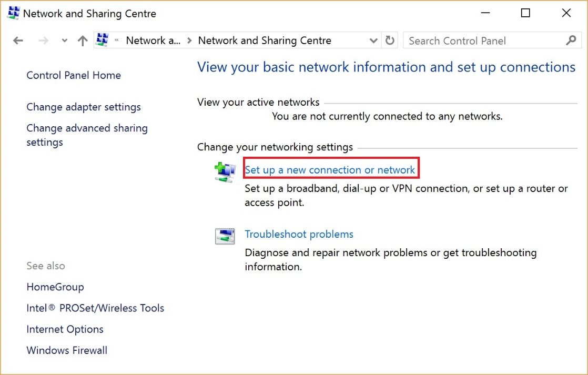Navigate up one level with the up arrow
The image size is (588, 375).
[82, 40]
